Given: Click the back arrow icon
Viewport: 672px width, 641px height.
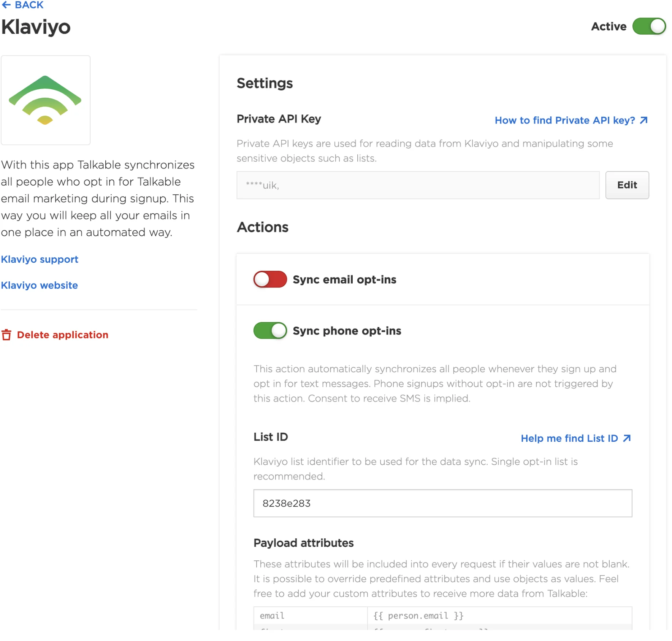Looking at the screenshot, I should tap(6, 5).
